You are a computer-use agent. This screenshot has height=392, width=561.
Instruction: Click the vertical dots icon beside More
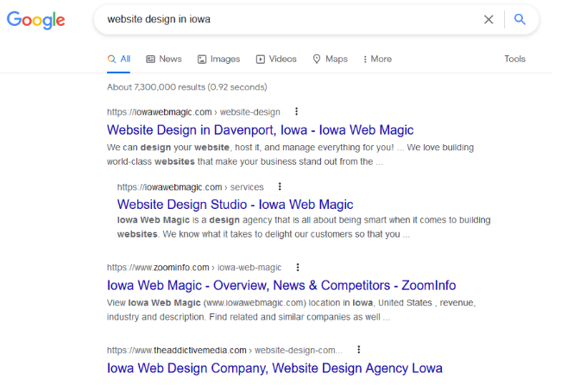[x=365, y=60]
